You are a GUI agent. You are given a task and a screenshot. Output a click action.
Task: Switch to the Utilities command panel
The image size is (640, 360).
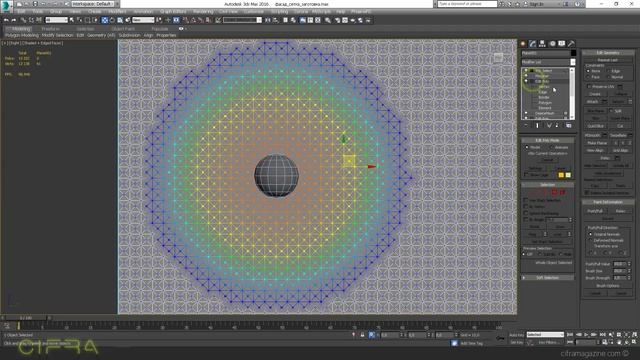pos(571,43)
